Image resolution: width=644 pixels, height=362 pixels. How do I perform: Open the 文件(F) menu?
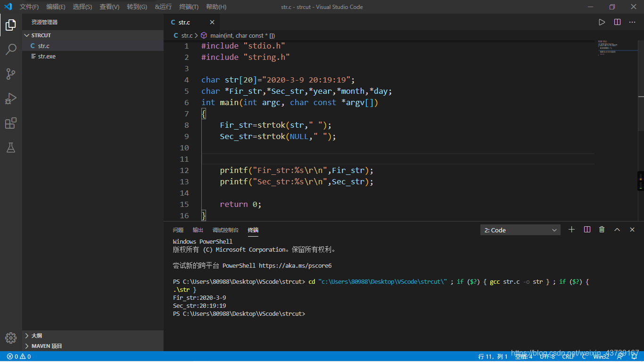(29, 7)
